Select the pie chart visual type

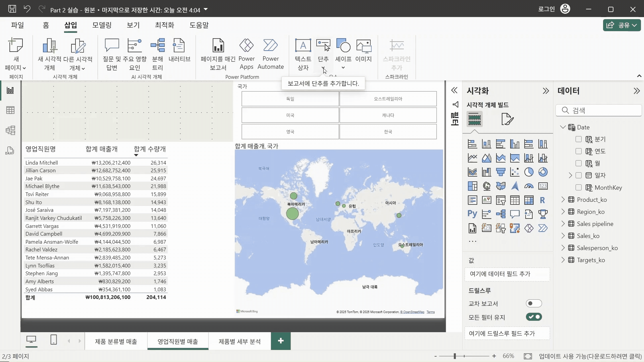click(x=529, y=172)
